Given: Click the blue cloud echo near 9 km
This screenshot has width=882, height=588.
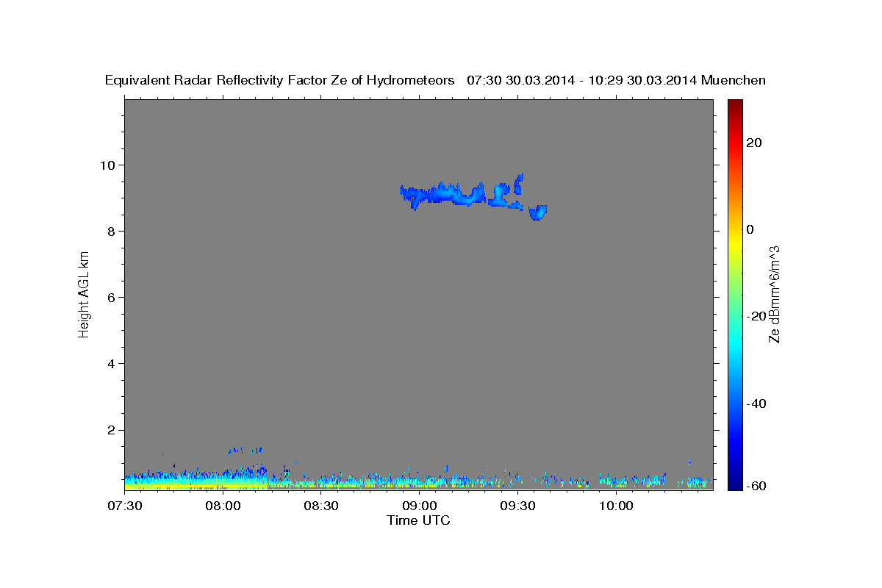Looking at the screenshot, I should 445,195.
